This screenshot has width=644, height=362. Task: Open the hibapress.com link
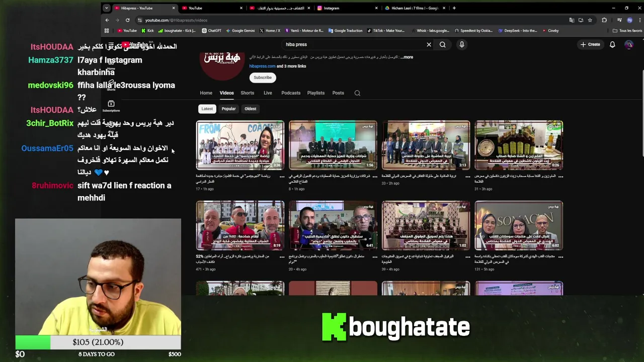(x=262, y=66)
